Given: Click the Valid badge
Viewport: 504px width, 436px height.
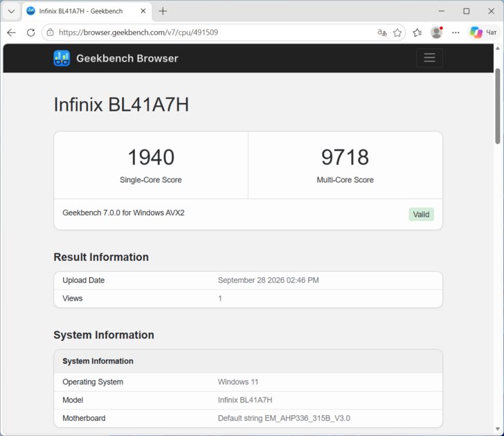Looking at the screenshot, I should pos(421,215).
